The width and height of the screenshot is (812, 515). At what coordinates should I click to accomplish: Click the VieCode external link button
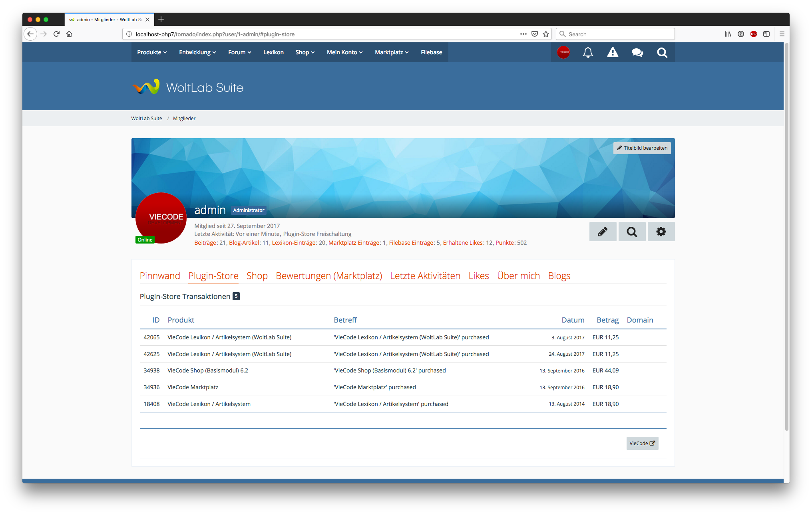click(642, 443)
